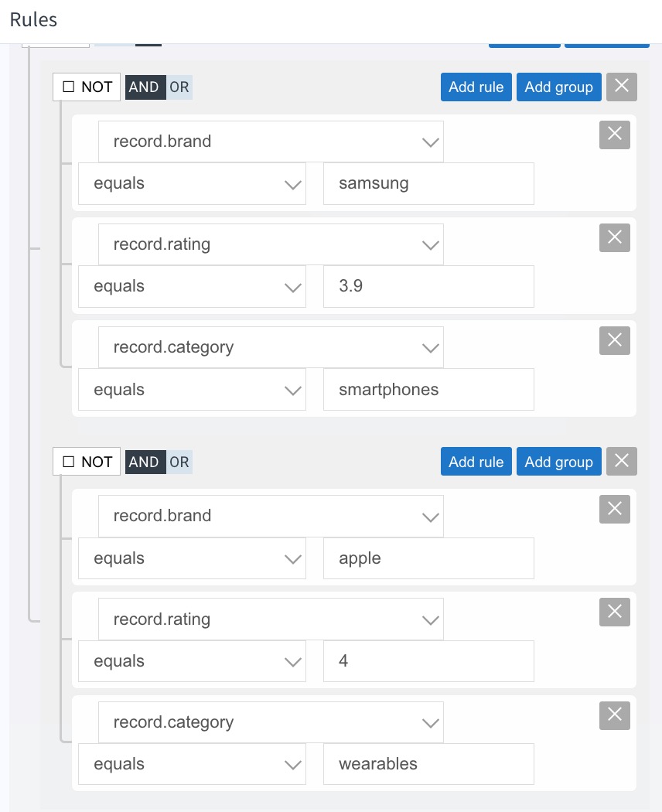The image size is (662, 812).
Task: Remove the samsung brand rule
Action: coord(614,135)
